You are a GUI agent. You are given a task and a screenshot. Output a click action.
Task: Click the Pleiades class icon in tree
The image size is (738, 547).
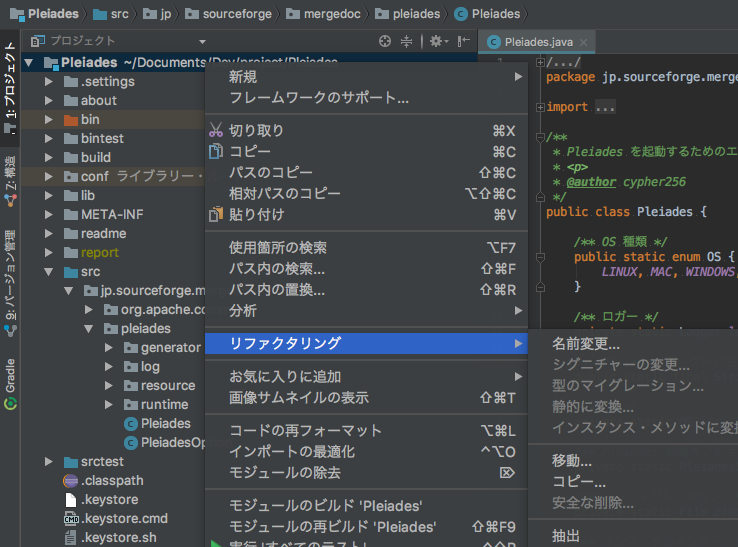130,424
